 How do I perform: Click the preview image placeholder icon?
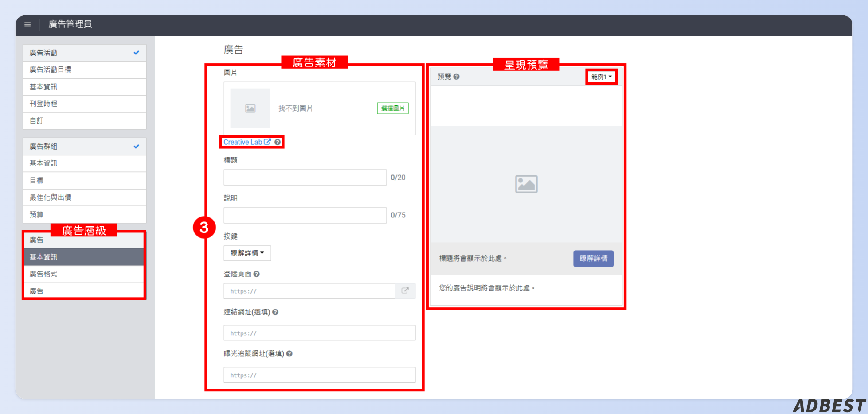click(526, 184)
